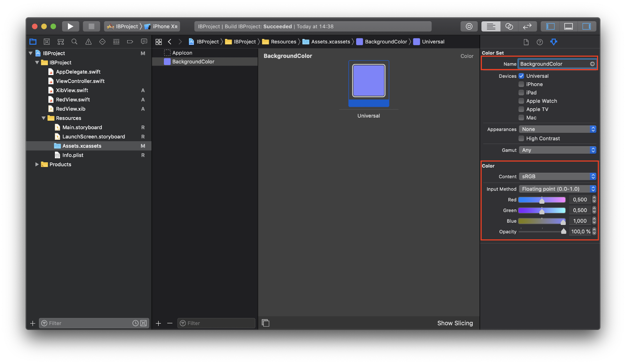Switch to the Assistant editor
Viewport: 626px width, 364px height.
(509, 26)
